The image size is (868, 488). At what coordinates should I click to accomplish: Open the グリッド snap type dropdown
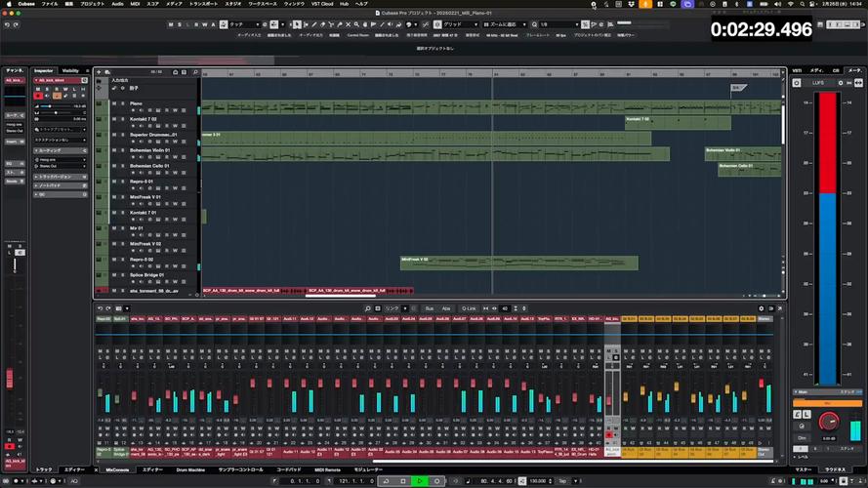[460, 25]
